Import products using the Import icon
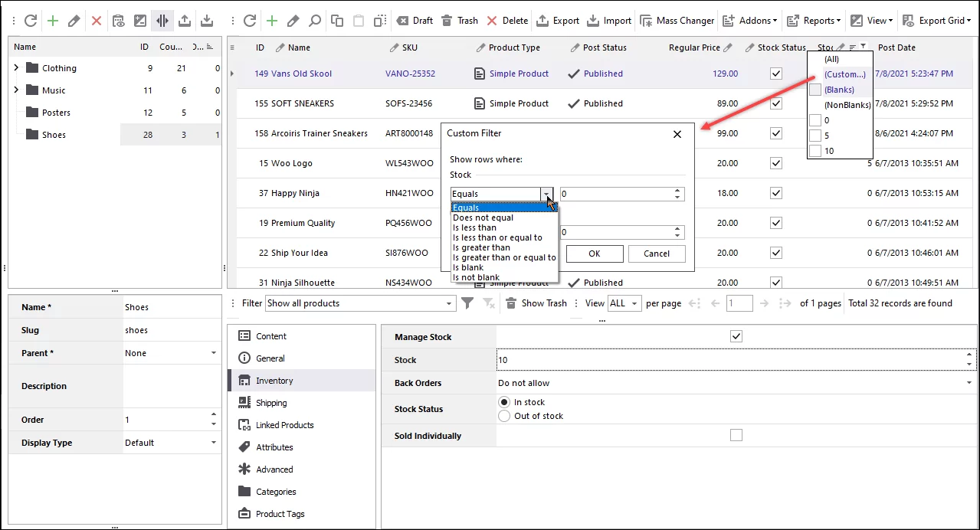 pyautogui.click(x=608, y=20)
